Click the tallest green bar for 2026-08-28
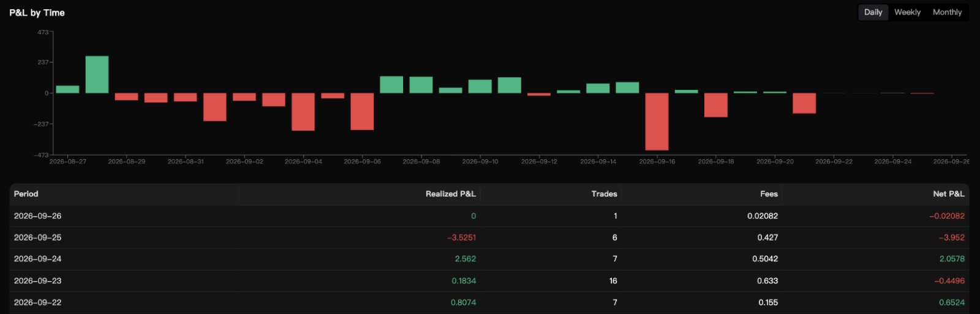The width and height of the screenshot is (980, 314). (97, 75)
